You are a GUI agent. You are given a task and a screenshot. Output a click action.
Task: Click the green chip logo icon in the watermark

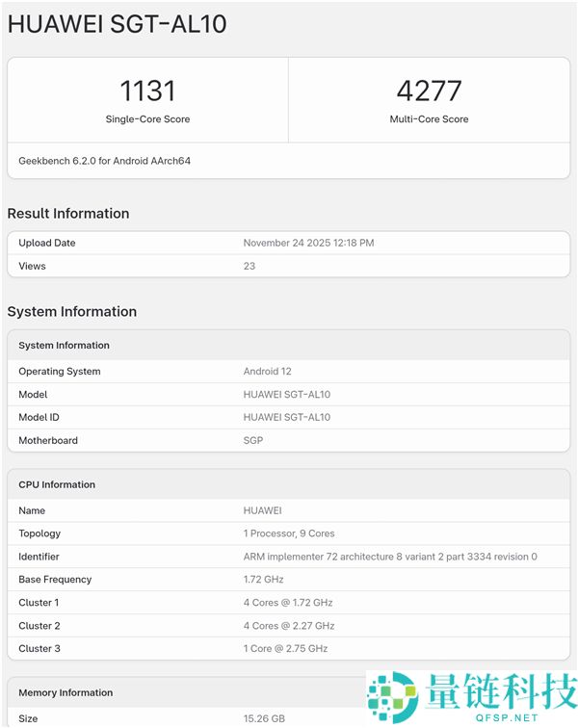[x=391, y=695]
